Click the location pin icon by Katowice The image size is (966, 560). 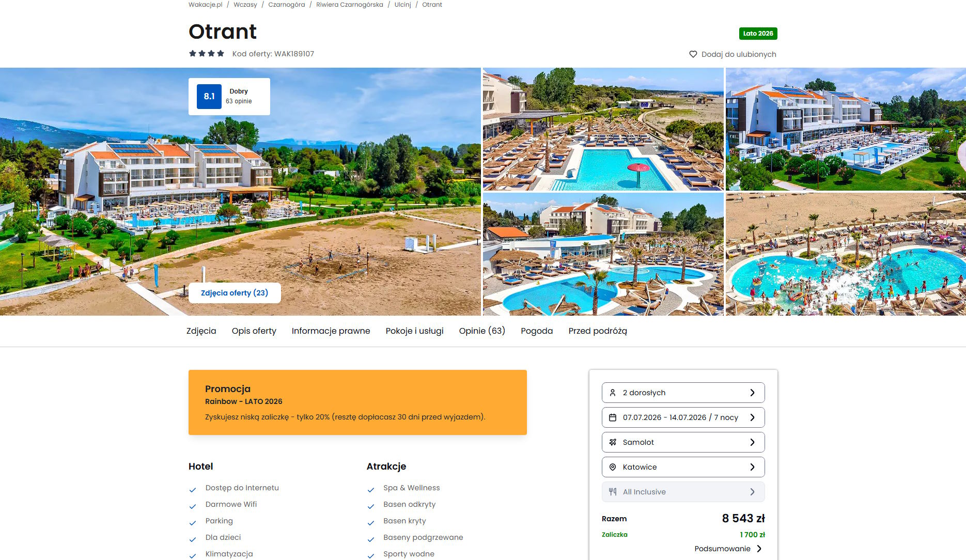613,467
